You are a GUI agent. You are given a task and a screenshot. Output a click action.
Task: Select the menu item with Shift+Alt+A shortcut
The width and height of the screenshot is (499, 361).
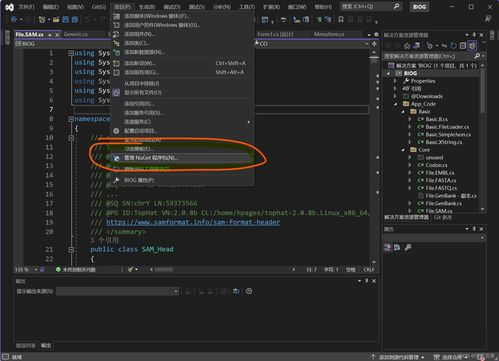(182, 72)
